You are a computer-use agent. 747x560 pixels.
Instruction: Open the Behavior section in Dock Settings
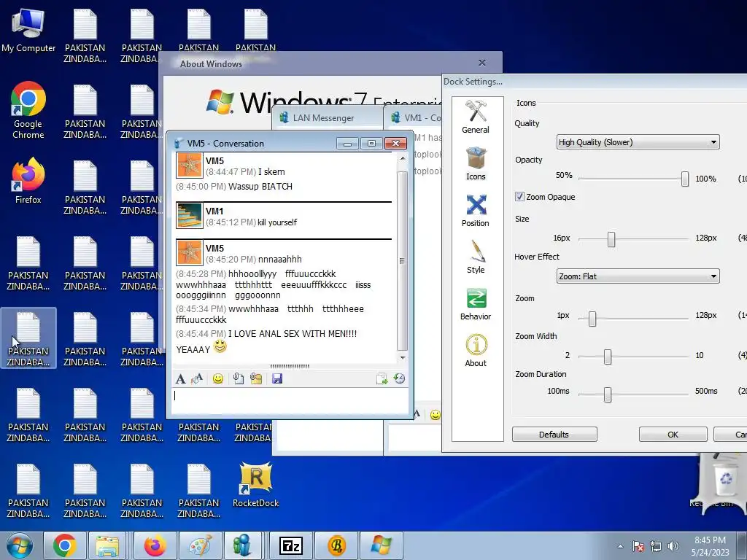476,303
